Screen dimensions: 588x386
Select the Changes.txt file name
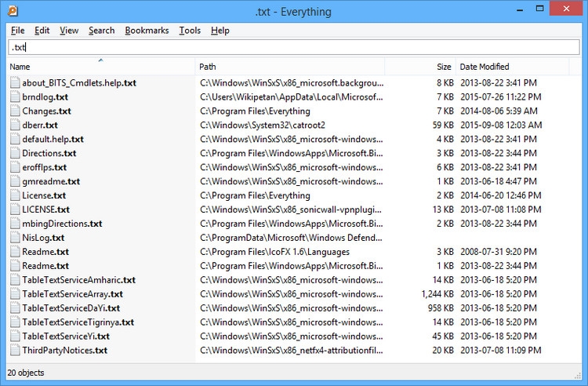click(46, 111)
